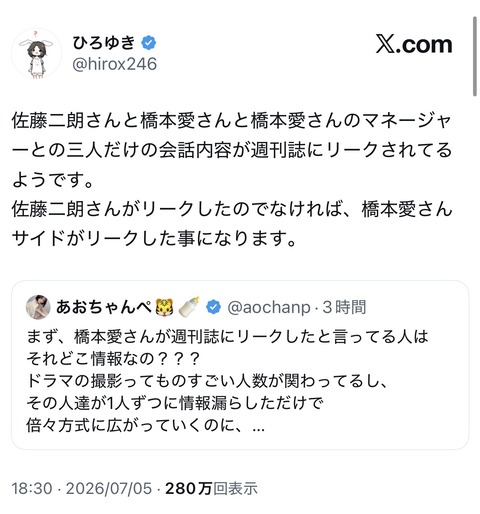Click the ひろゆき display name

tap(104, 43)
